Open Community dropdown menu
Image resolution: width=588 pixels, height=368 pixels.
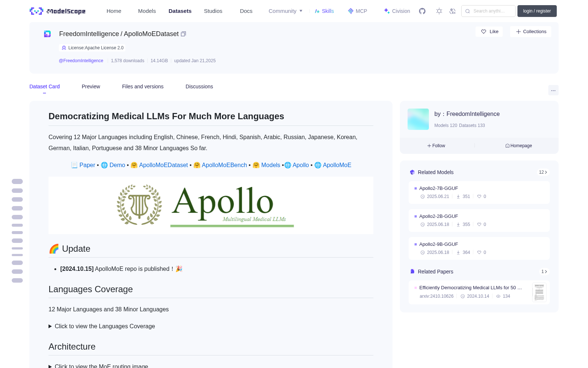pos(286,11)
